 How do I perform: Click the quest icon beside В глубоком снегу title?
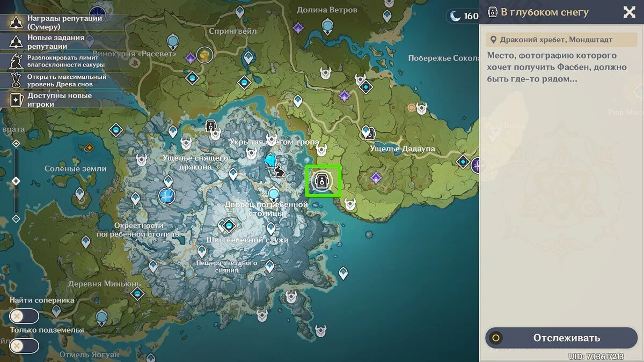[x=492, y=12]
